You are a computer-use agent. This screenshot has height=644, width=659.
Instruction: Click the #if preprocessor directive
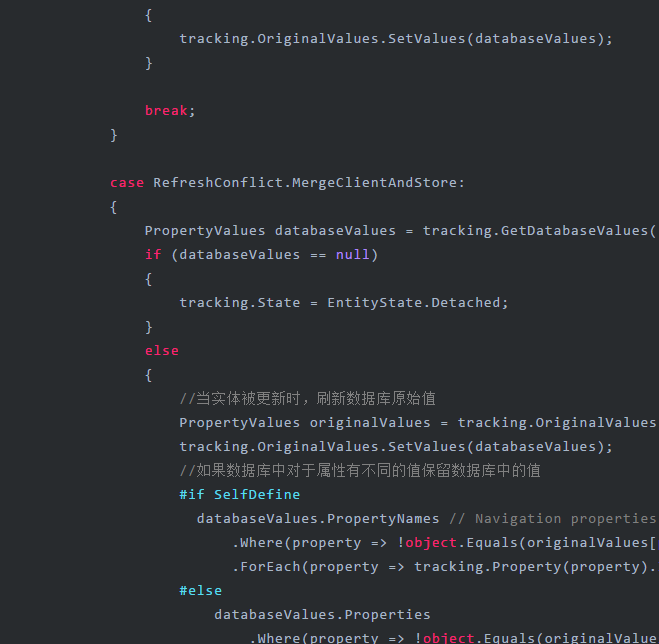[x=192, y=495]
